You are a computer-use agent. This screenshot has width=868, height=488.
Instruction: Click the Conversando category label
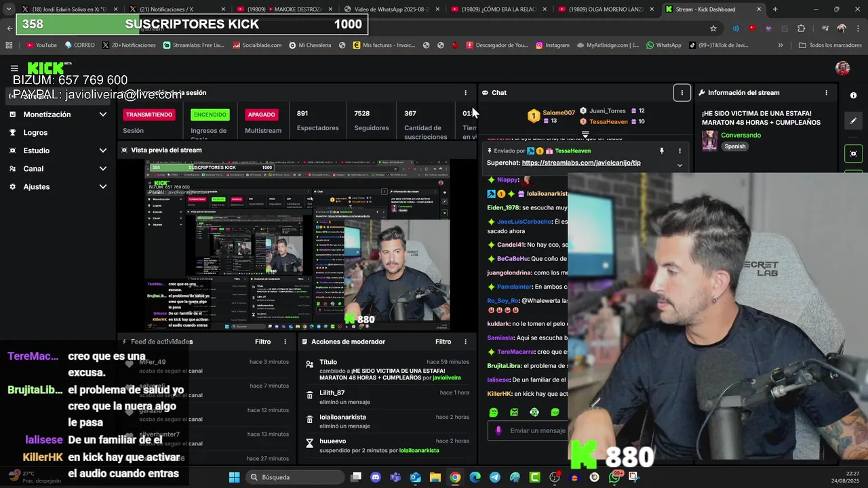[741, 135]
